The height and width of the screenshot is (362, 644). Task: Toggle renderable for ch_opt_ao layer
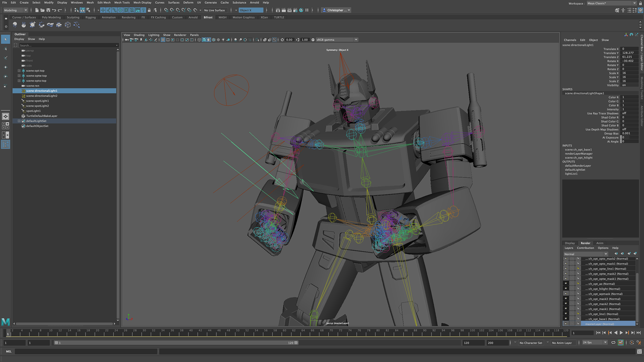pyautogui.click(x=566, y=284)
